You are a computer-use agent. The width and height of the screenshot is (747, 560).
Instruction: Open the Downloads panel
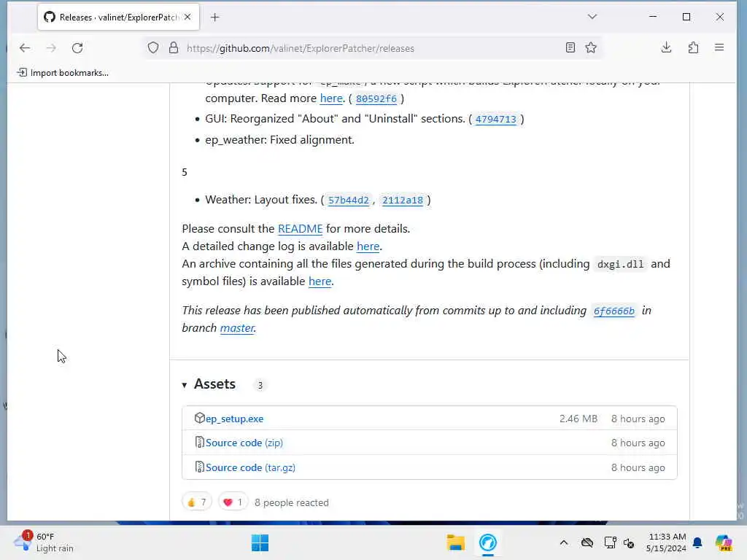tap(667, 47)
